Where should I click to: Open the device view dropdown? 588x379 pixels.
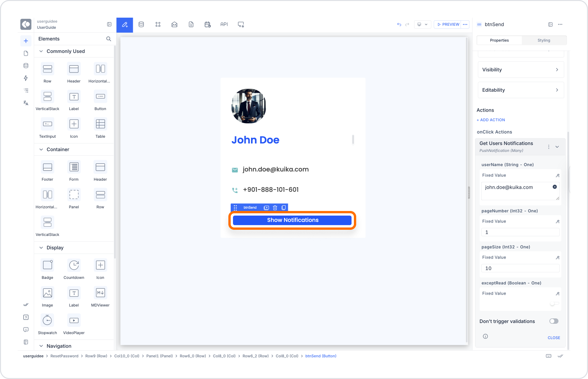pos(423,25)
